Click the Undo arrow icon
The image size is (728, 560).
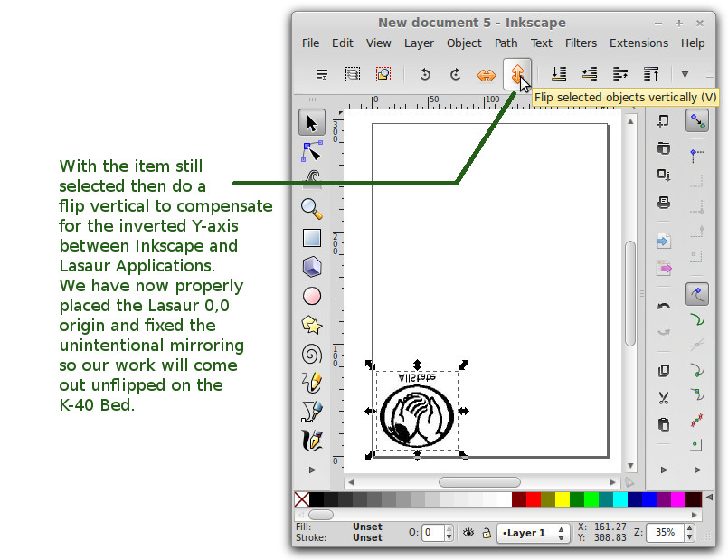pos(664,306)
